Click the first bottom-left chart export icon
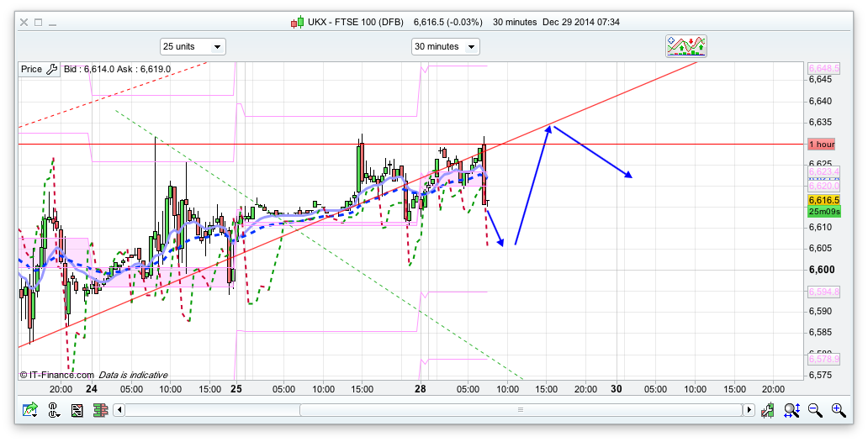Image resolution: width=868 pixels, height=442 pixels. (30, 410)
